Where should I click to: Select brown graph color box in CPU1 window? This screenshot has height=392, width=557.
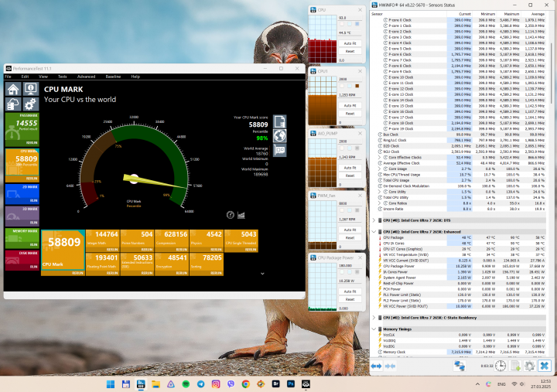[x=357, y=86]
